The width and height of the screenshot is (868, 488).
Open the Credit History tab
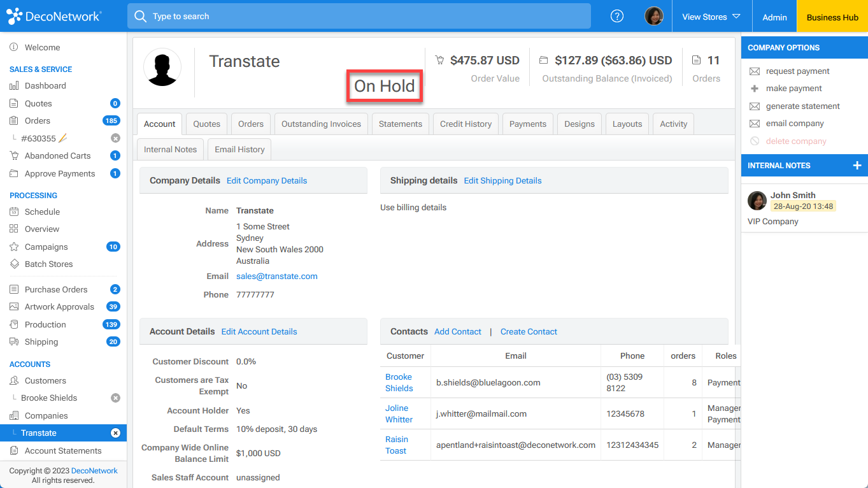click(x=466, y=124)
